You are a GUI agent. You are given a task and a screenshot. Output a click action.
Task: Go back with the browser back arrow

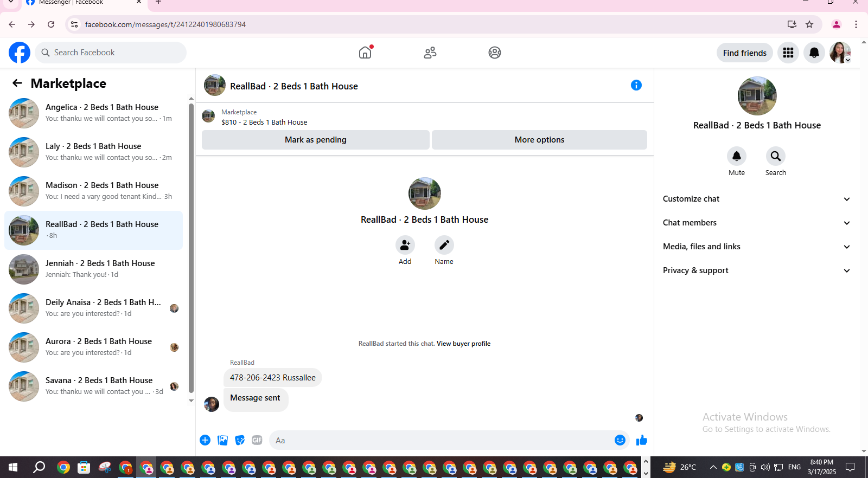point(12,24)
